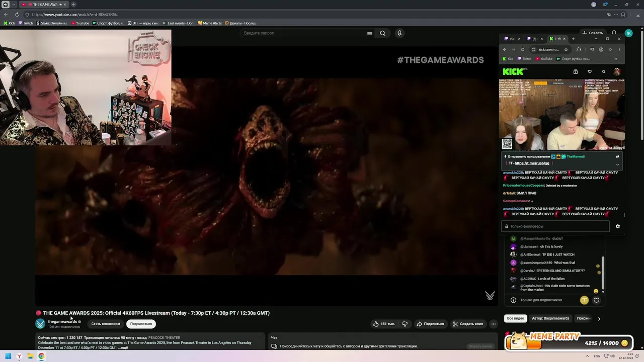The image size is (644, 362).
Task: Expand hidden toolbar items in Kick window
Action: [x=610, y=49]
